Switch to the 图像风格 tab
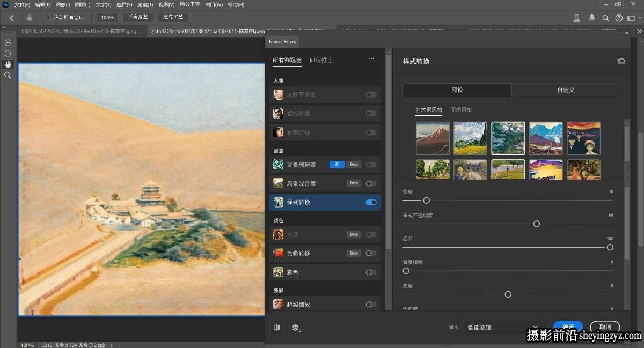 tap(461, 110)
